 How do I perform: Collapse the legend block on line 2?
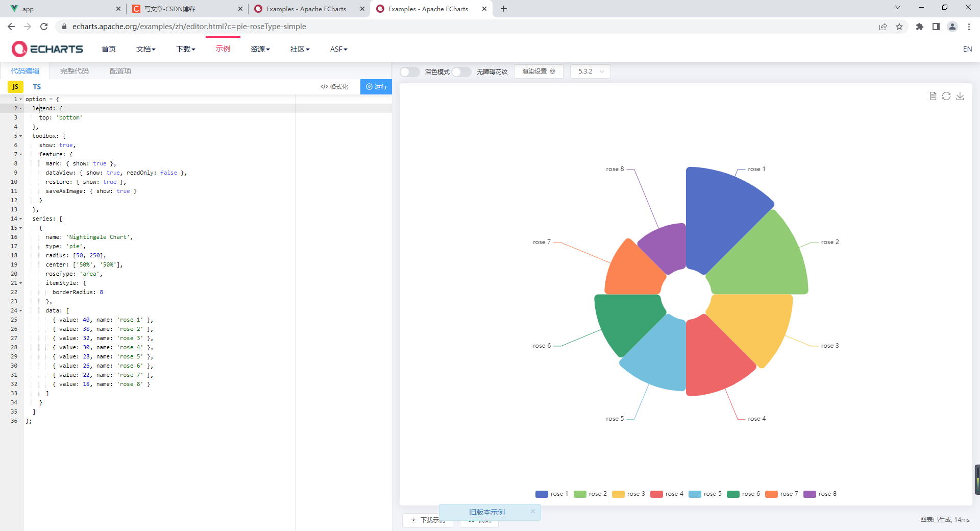[x=21, y=108]
